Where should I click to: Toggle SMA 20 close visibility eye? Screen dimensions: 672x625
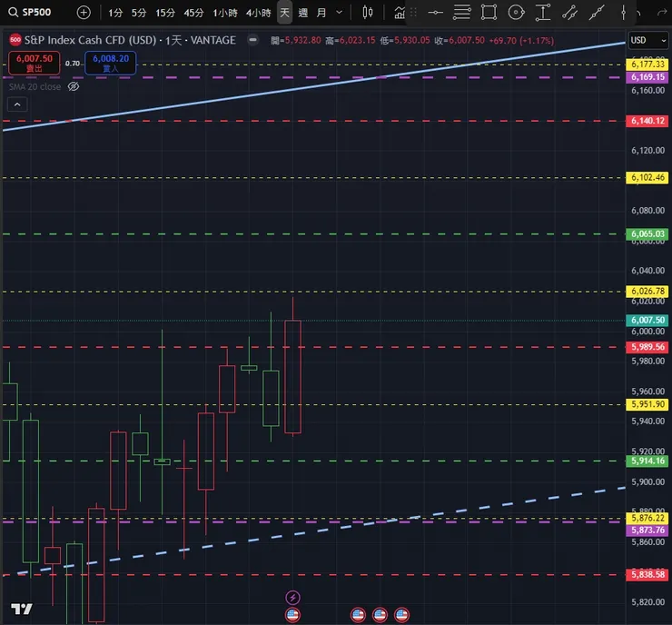point(74,86)
